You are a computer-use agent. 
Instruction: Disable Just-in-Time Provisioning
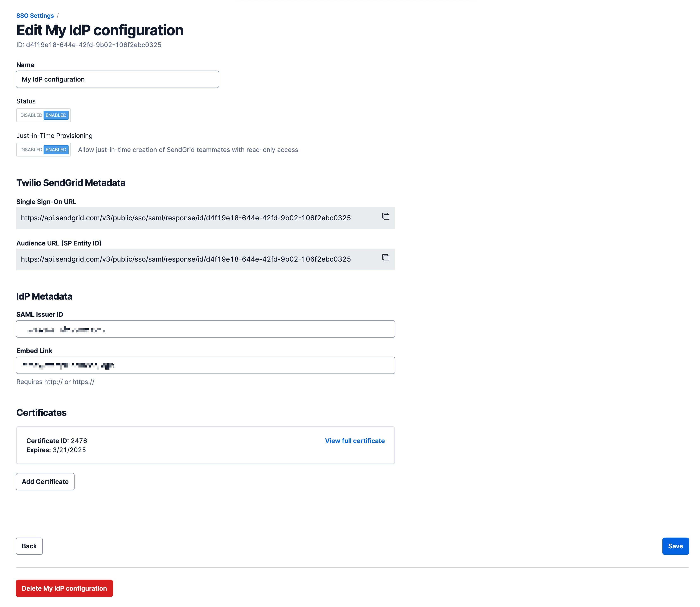click(31, 149)
